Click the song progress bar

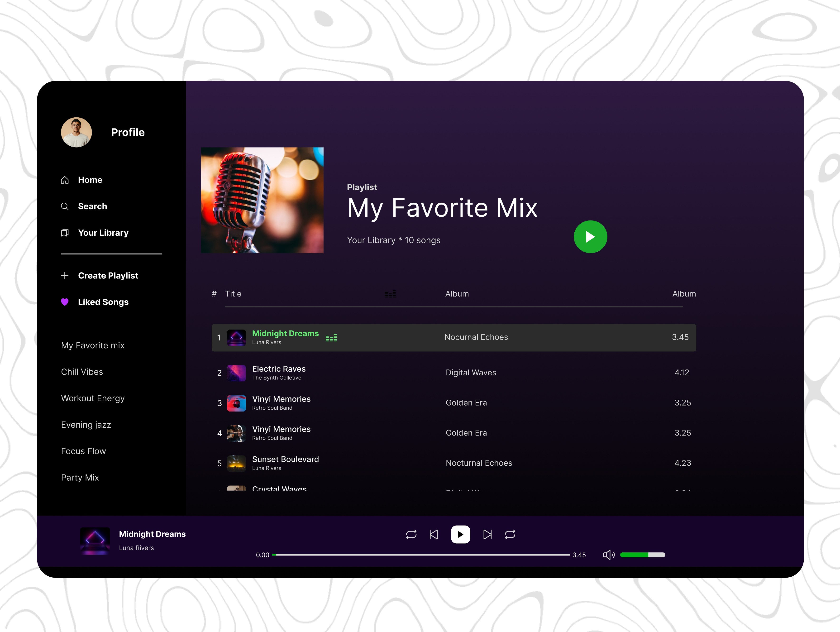coord(421,555)
